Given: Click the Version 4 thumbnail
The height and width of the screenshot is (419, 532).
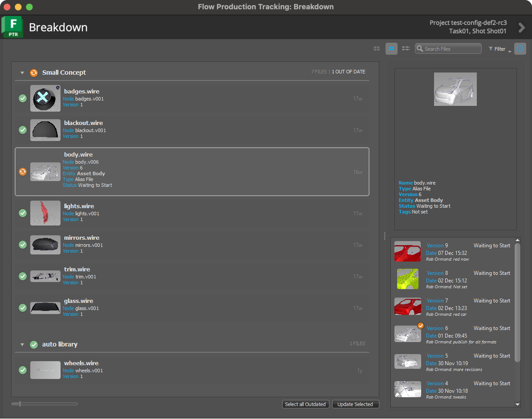Looking at the screenshot, I should point(407,389).
